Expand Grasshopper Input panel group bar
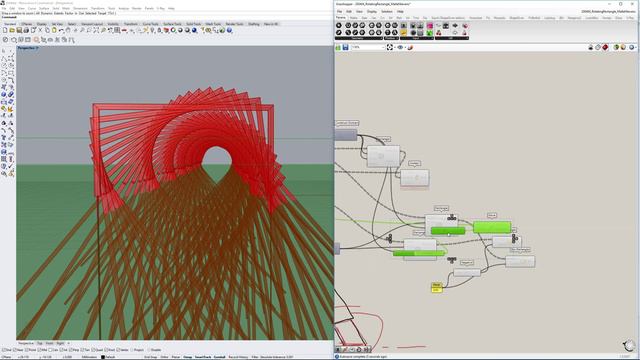The width and height of the screenshot is (640, 360). click(417, 38)
